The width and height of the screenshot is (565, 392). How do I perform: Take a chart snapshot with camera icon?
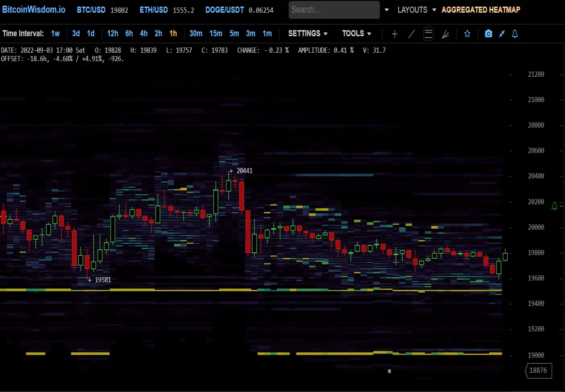(489, 34)
